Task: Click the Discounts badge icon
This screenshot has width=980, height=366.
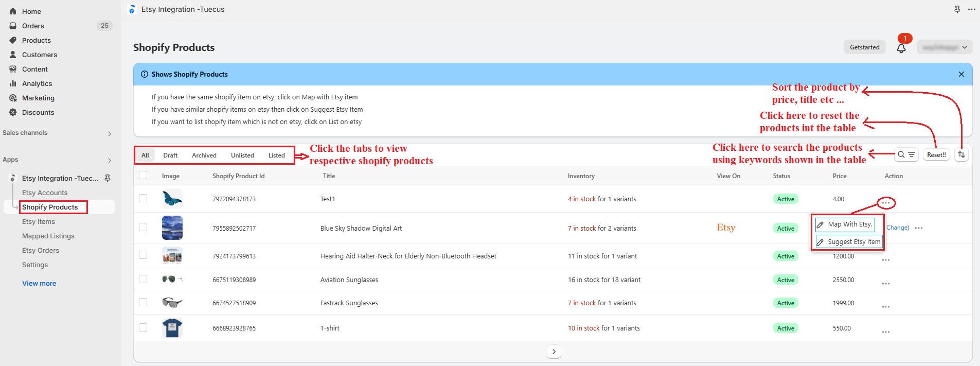Action: [x=13, y=112]
